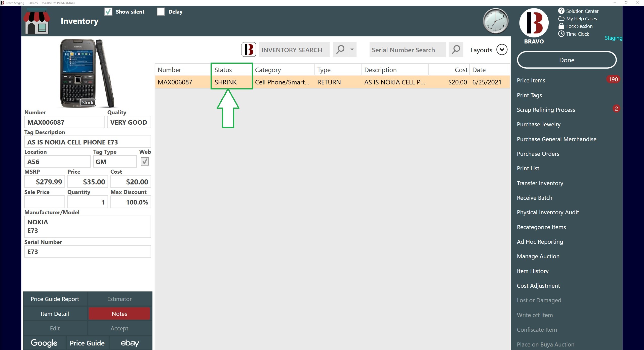Click Lock Session padlock icon
Image resolution: width=644 pixels, height=350 pixels.
tap(561, 26)
